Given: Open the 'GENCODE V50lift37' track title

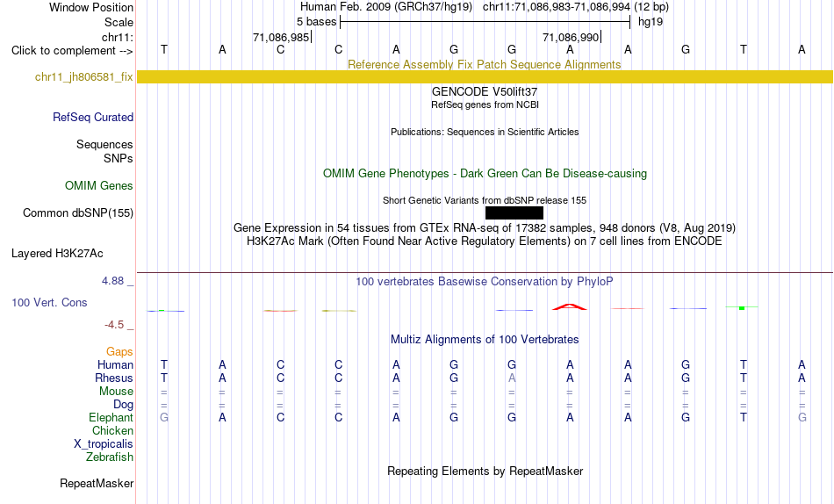Looking at the screenshot, I should [485, 91].
